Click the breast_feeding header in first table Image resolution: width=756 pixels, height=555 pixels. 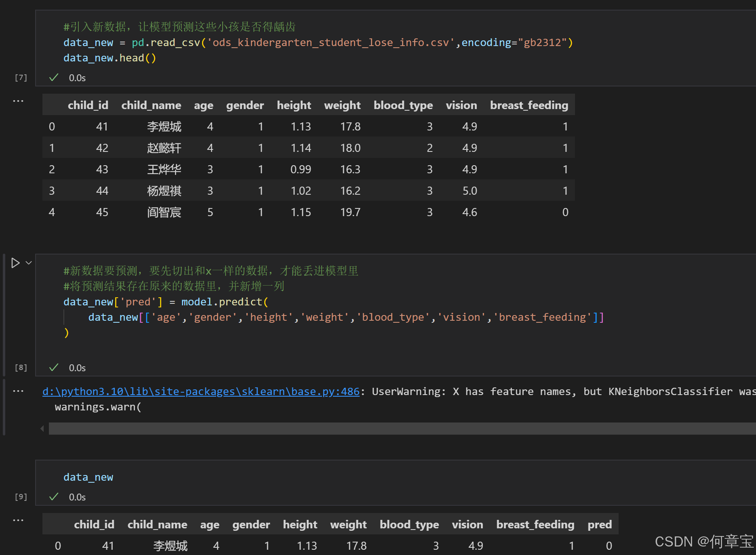529,105
